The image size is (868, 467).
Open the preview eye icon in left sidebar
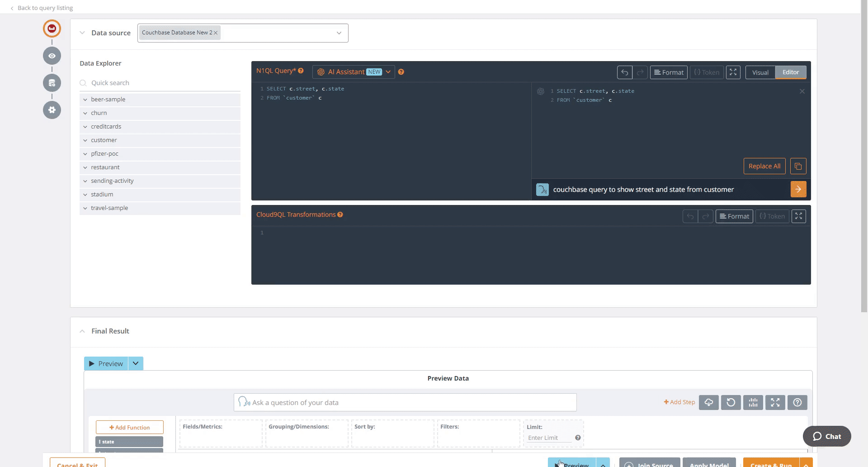52,56
